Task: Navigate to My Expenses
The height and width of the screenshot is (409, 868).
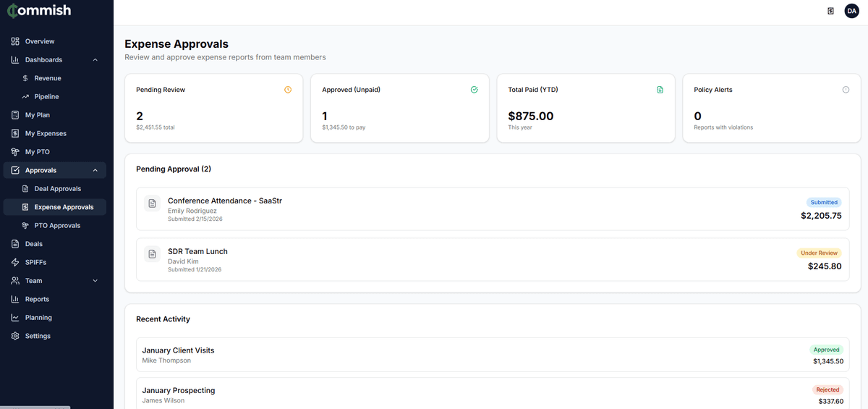Action: tap(55, 133)
